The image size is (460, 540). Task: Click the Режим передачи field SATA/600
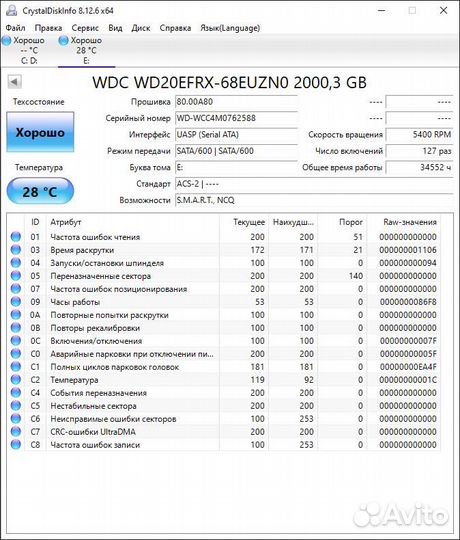[x=236, y=151]
